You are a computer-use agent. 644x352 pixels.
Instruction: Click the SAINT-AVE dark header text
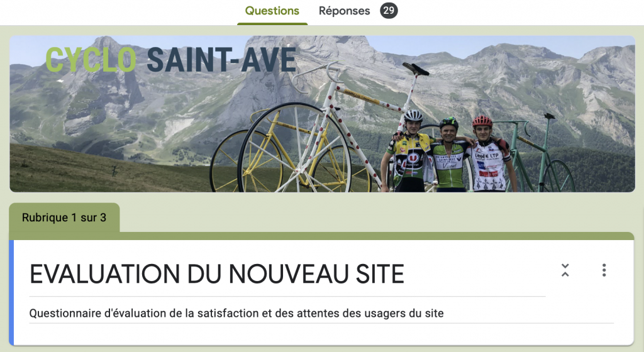(x=221, y=60)
